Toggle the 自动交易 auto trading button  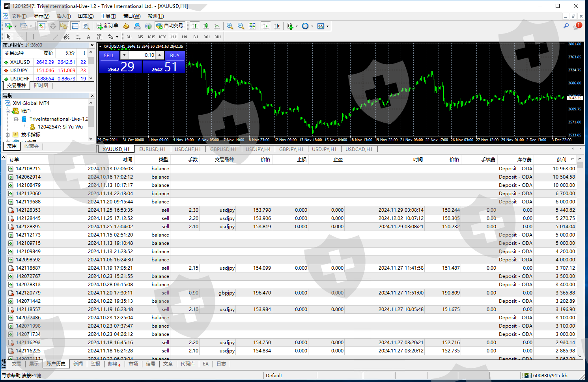coord(170,26)
